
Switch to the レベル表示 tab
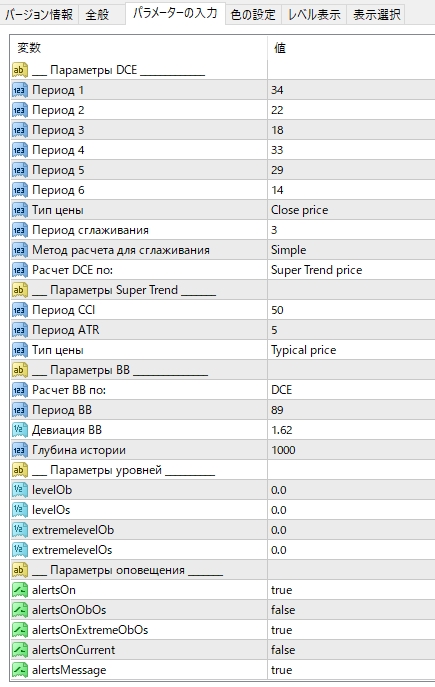click(314, 14)
